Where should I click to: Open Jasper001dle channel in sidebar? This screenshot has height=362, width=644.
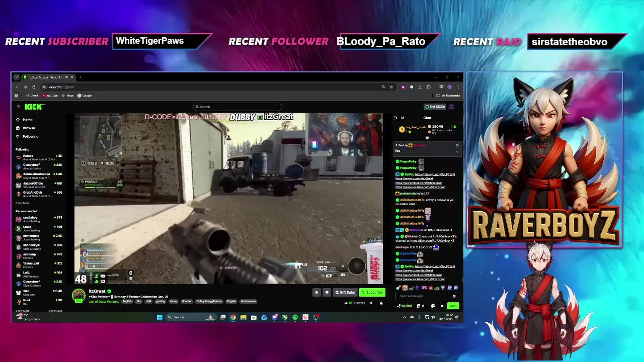pyautogui.click(x=39, y=185)
